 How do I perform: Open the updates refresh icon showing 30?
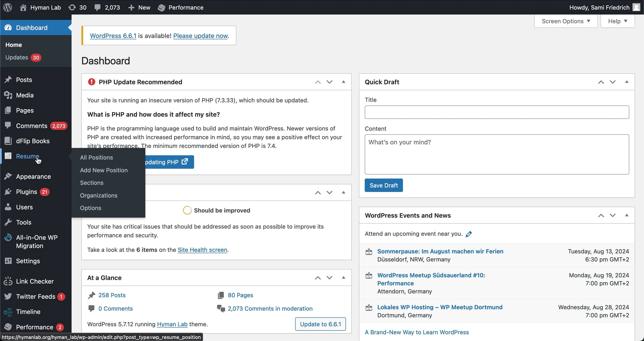click(72, 8)
